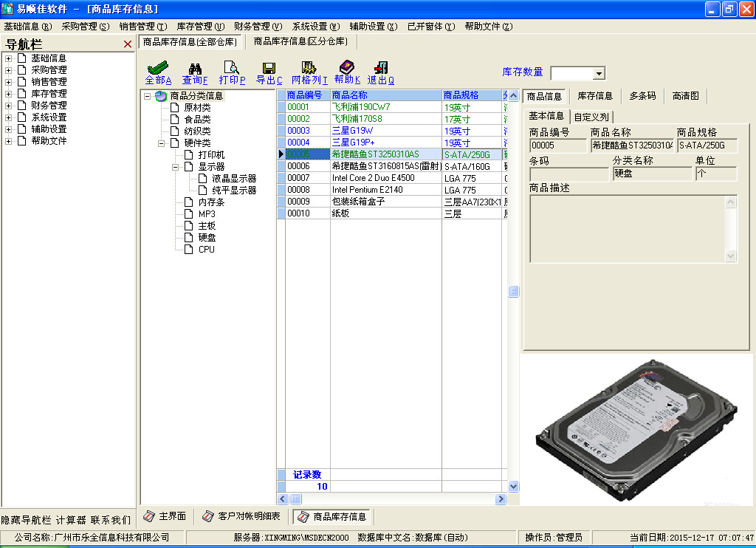Close the navigation bar with red X
756x548 pixels.
[x=128, y=44]
